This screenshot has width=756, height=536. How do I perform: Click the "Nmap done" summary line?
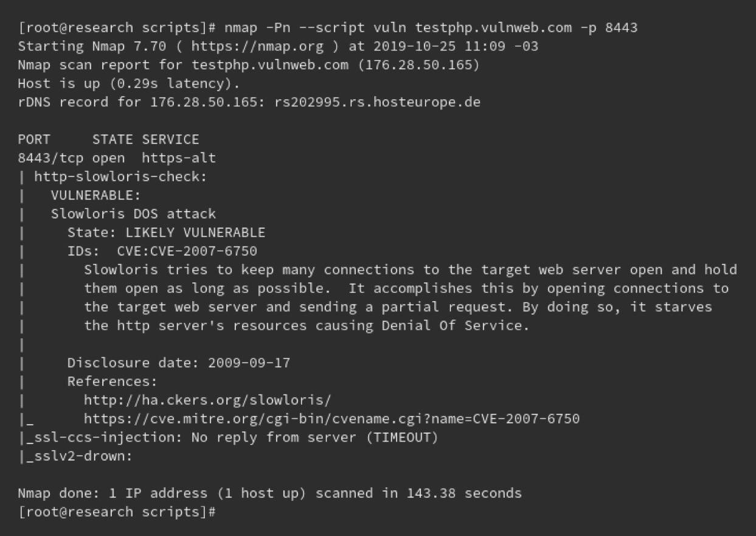[269, 493]
